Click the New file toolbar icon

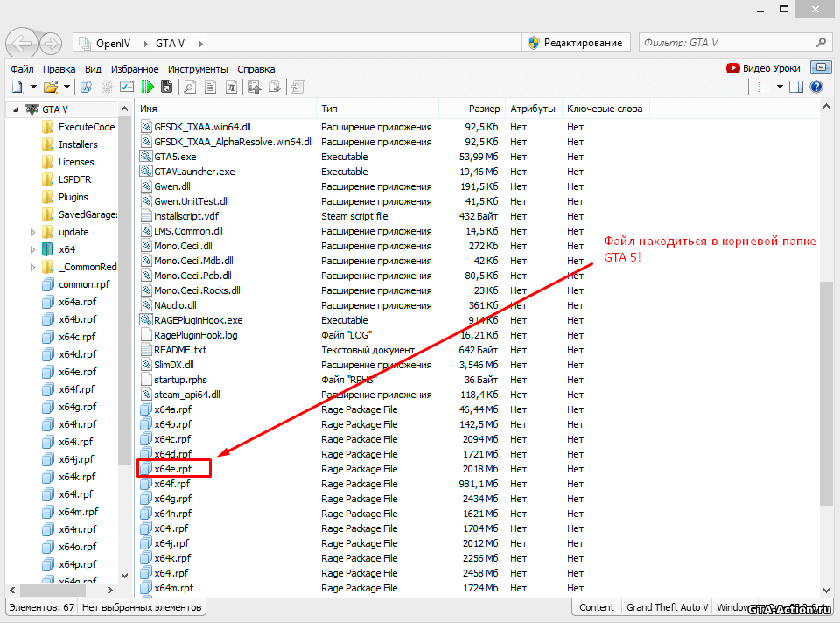(17, 87)
